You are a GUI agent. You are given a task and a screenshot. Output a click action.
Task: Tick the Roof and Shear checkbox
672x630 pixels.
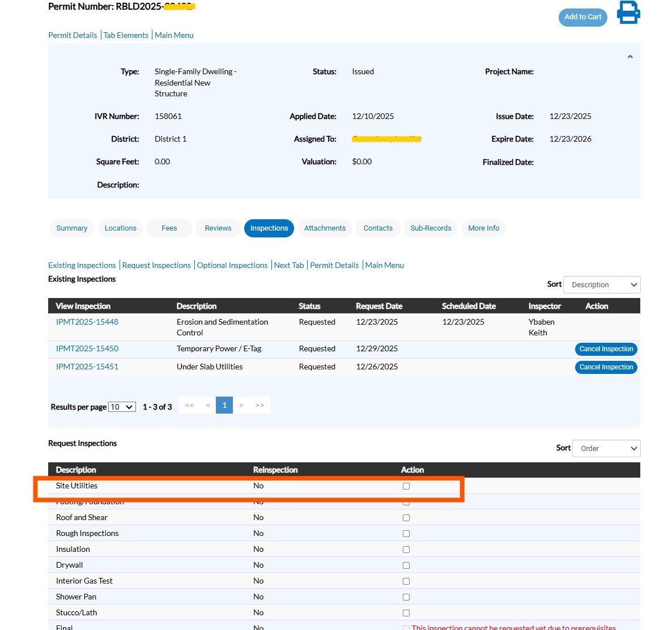point(406,518)
